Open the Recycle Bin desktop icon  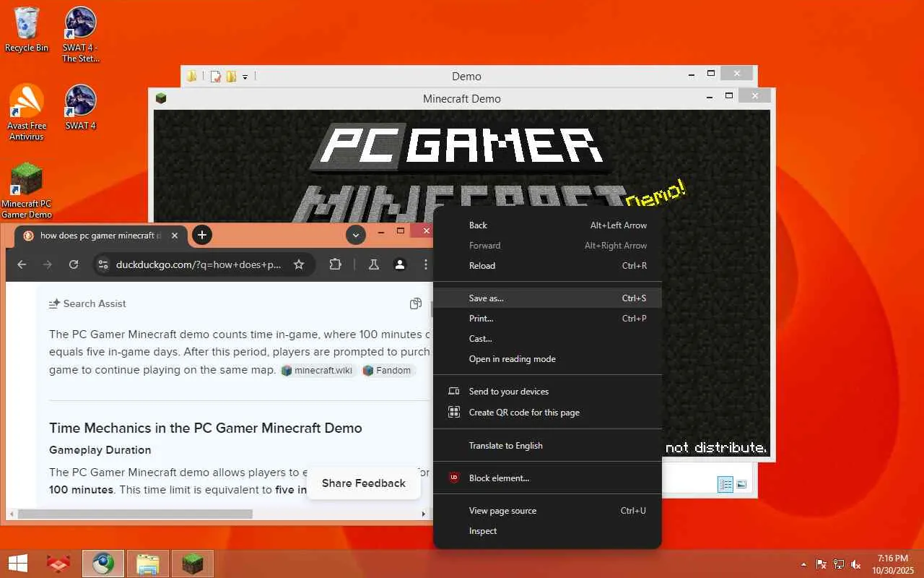27,29
